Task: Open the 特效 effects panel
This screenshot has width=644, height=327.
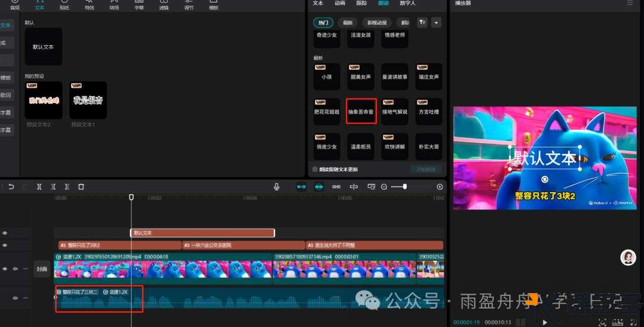Action: (89, 5)
